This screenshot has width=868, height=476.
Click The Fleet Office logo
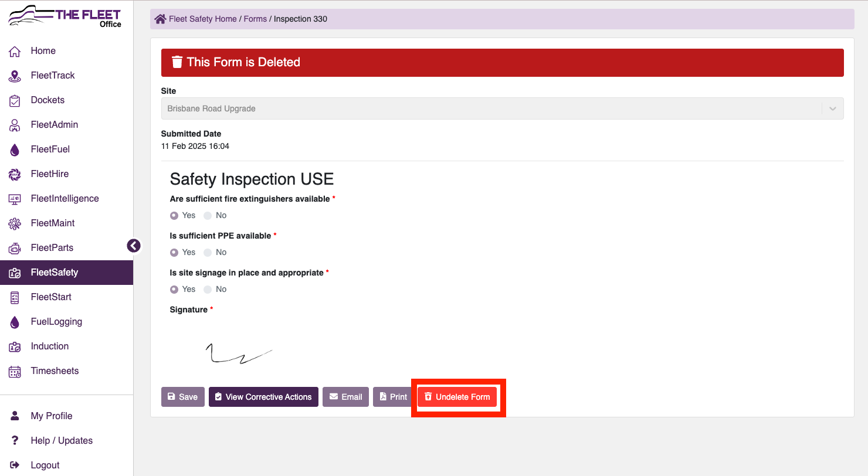tap(65, 17)
